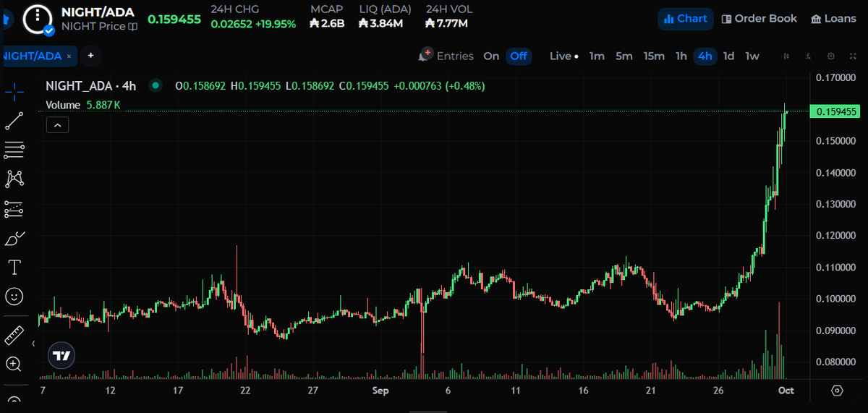This screenshot has width=868, height=413.
Task: Click the NIGHT_ADA · 4h symbol legend
Action: (x=91, y=85)
